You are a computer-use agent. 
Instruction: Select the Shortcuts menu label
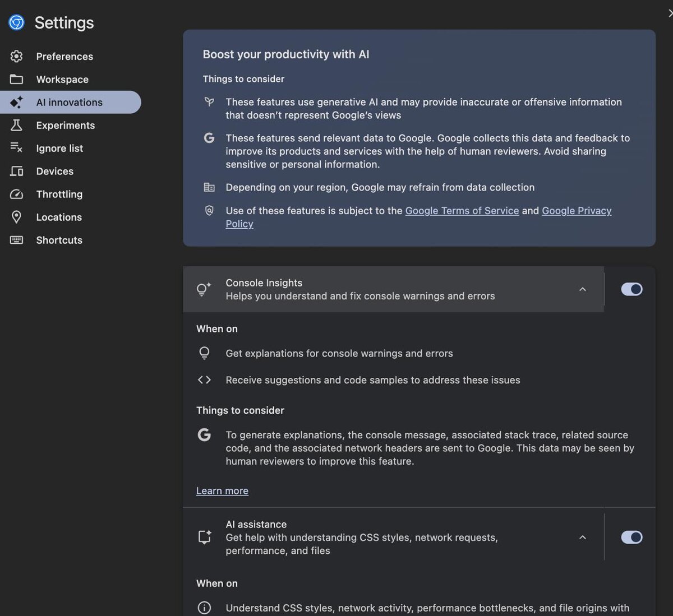(x=59, y=240)
